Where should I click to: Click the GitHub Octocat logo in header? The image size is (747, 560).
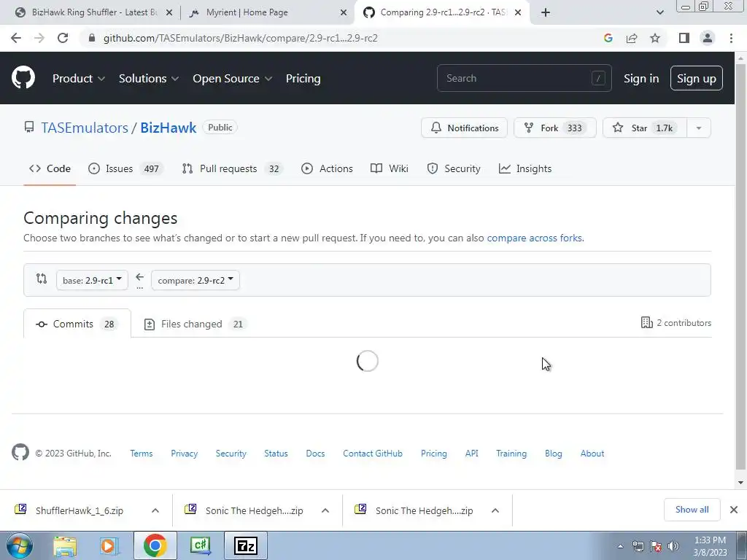23,78
